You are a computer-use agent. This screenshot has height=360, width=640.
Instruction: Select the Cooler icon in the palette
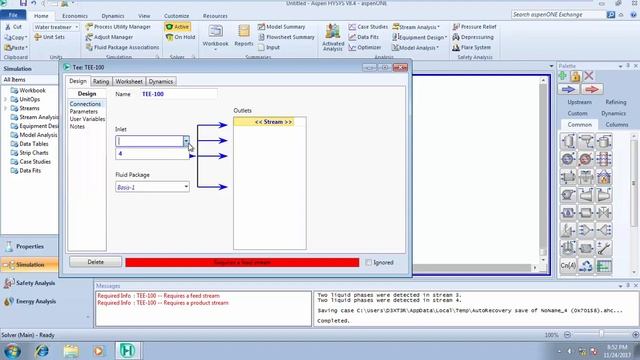pos(568,159)
